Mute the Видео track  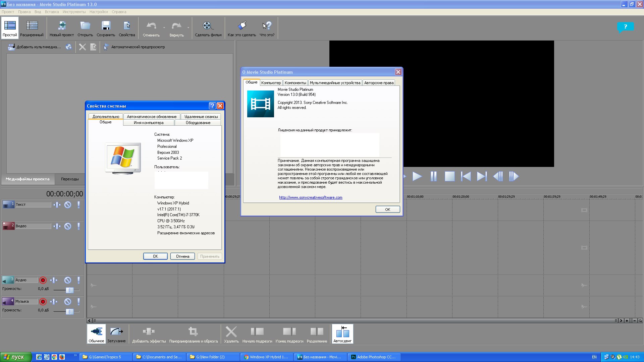[68, 226]
